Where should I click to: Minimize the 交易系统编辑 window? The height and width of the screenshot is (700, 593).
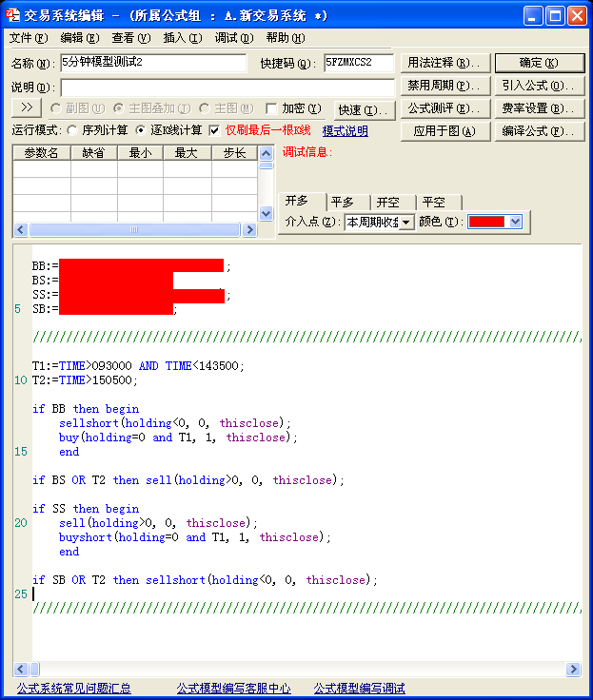pos(533,16)
